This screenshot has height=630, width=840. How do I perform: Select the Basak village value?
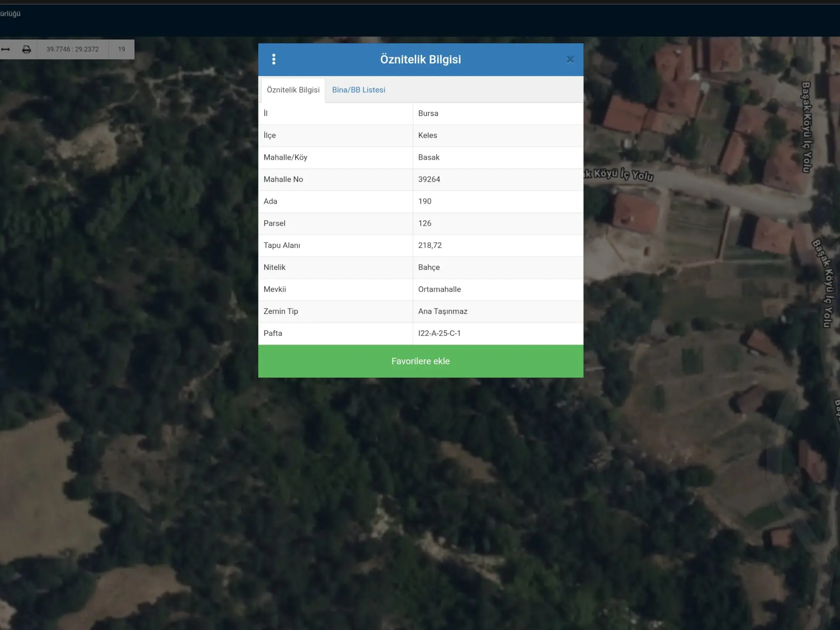(498, 157)
